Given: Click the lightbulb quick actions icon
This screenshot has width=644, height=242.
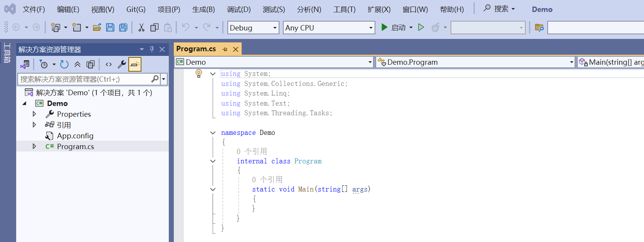Looking at the screenshot, I should [x=199, y=73].
